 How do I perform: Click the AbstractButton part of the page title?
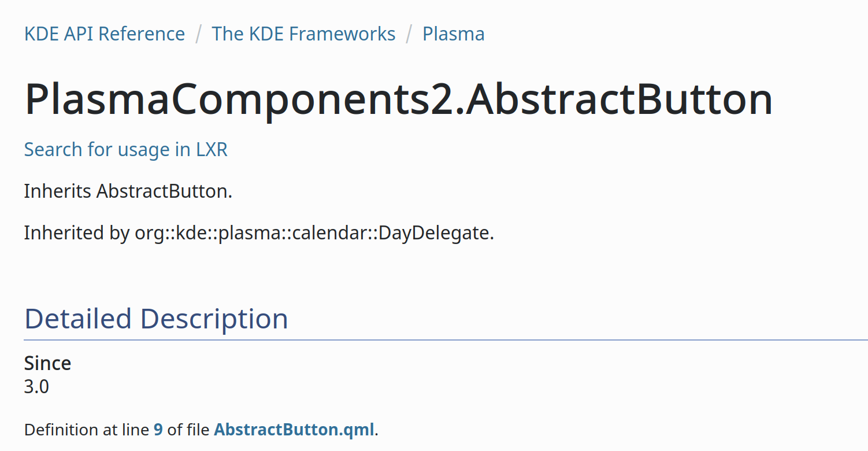coord(620,99)
